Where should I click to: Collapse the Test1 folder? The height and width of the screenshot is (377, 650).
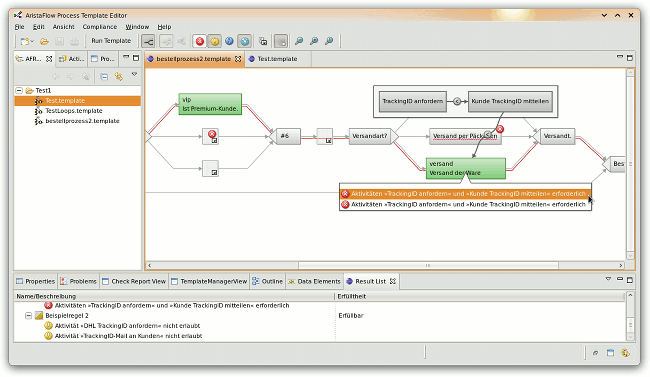tap(19, 90)
